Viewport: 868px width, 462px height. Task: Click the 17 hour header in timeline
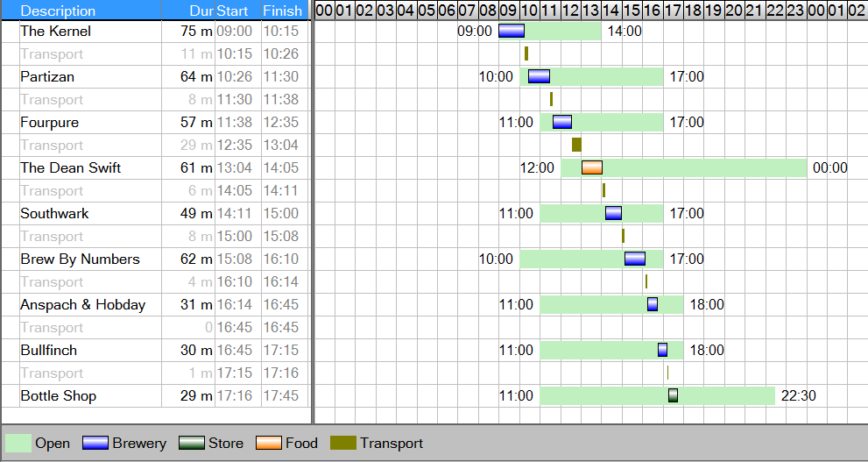coord(674,11)
